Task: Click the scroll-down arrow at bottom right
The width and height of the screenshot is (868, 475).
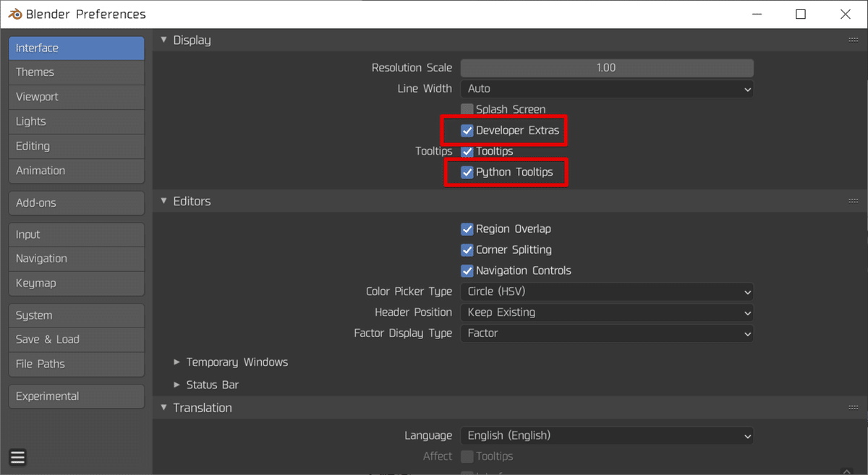Action: coord(848,471)
